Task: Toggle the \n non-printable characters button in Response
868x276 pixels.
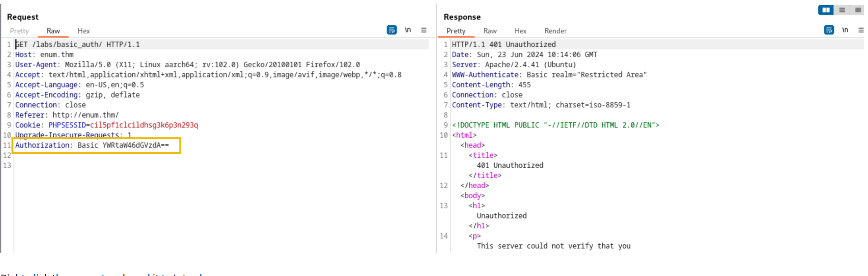Action: 845,30
